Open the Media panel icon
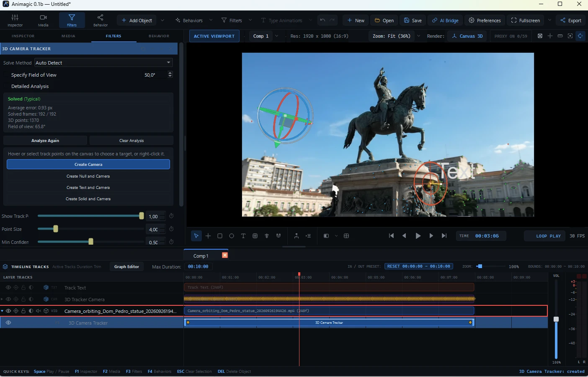 [x=43, y=20]
